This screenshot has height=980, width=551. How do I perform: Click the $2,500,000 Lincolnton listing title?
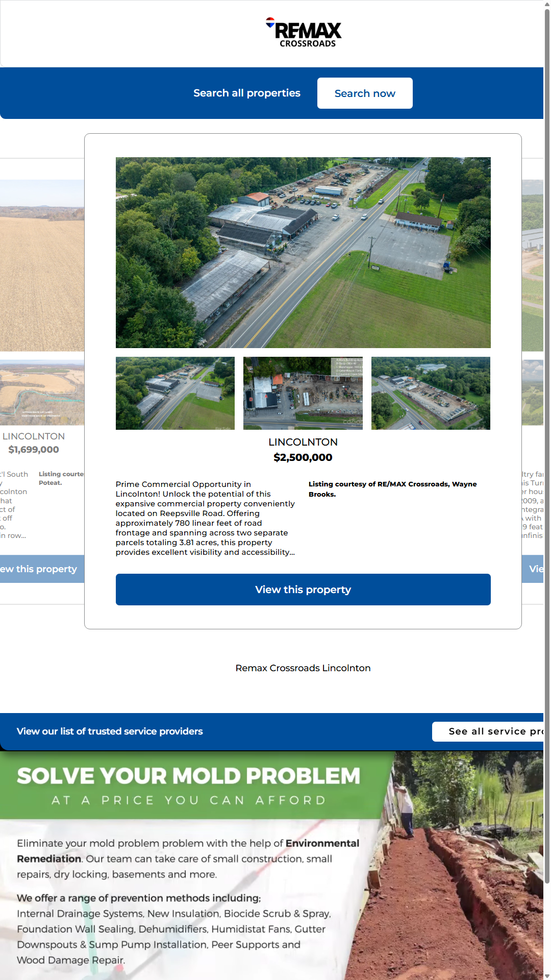point(303,450)
